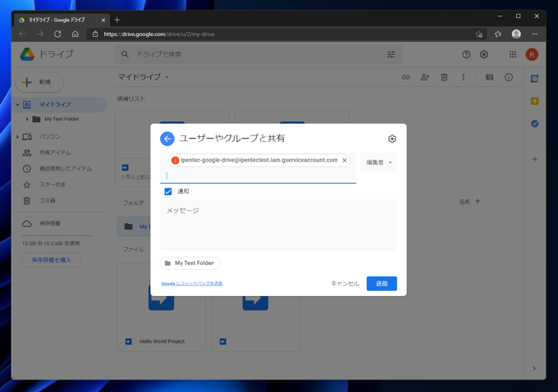Click the ドライブで検索 search box

pyautogui.click(x=258, y=54)
